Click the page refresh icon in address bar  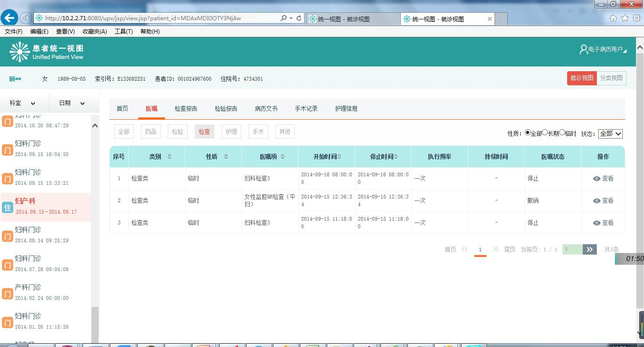pyautogui.click(x=298, y=18)
